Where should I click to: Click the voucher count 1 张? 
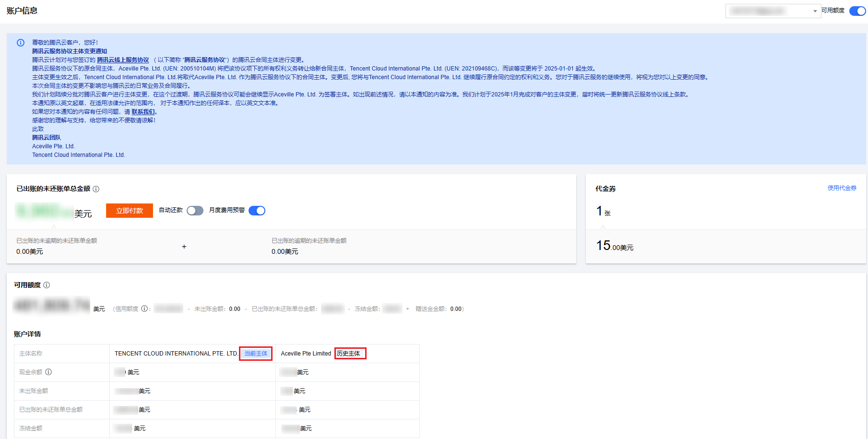pyautogui.click(x=603, y=211)
